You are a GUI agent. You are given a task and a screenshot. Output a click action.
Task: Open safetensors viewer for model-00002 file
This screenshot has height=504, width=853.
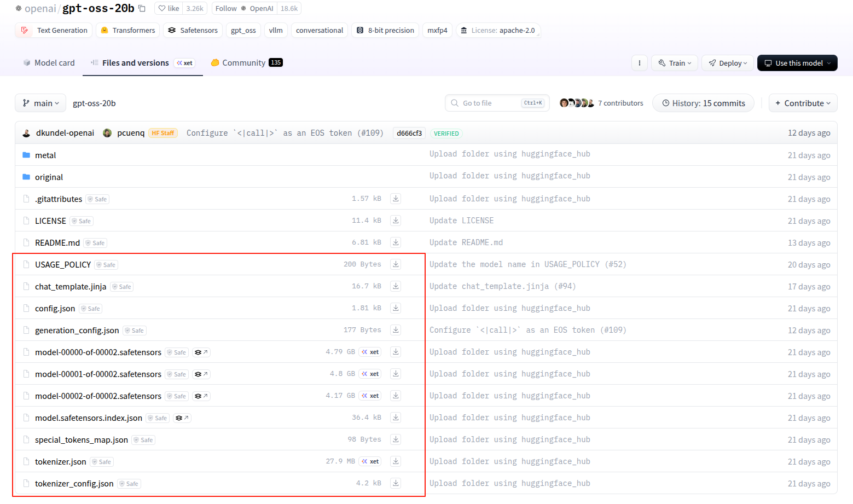pyautogui.click(x=201, y=396)
